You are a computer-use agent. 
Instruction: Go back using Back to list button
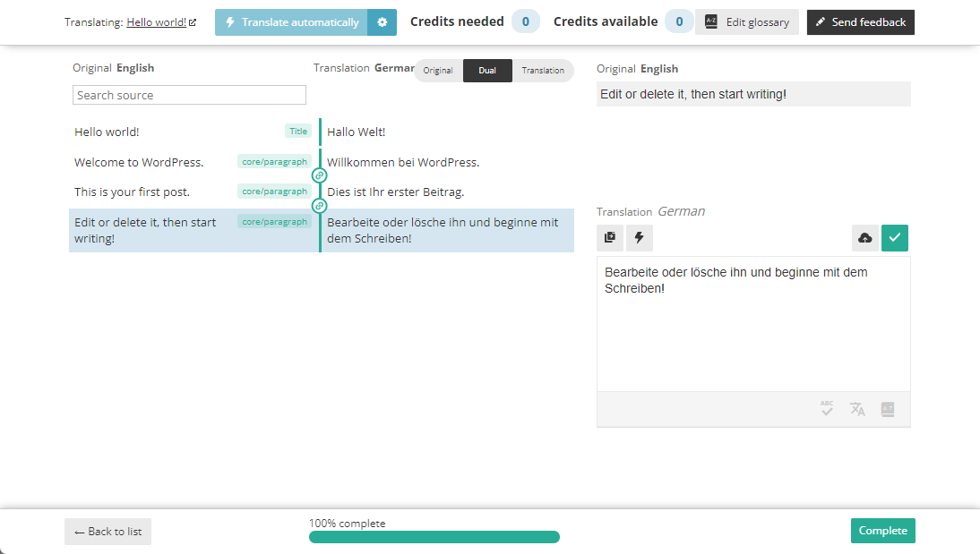click(x=107, y=532)
